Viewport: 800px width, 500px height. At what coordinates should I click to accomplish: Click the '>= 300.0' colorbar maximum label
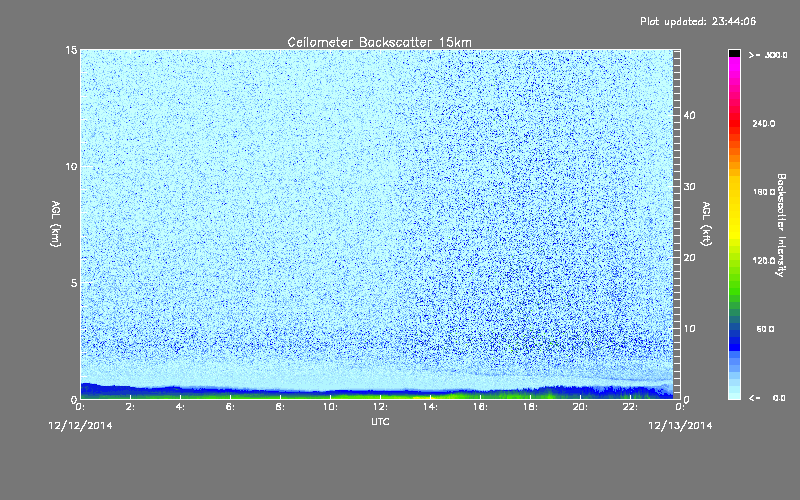click(x=768, y=55)
